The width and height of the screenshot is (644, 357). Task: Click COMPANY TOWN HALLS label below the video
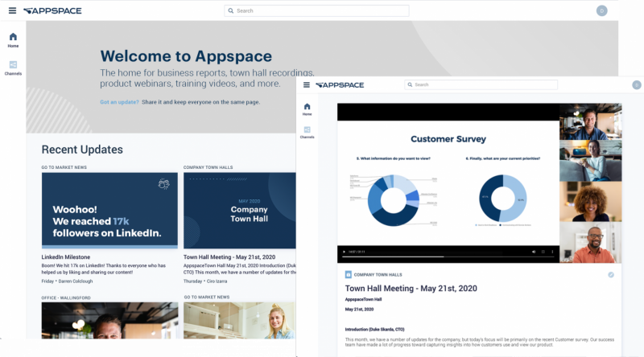pos(378,275)
